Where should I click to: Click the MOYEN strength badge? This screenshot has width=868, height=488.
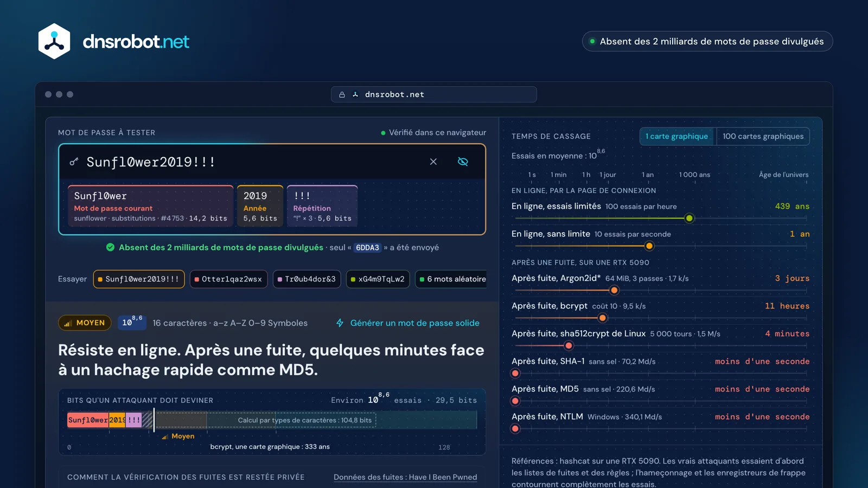85,323
